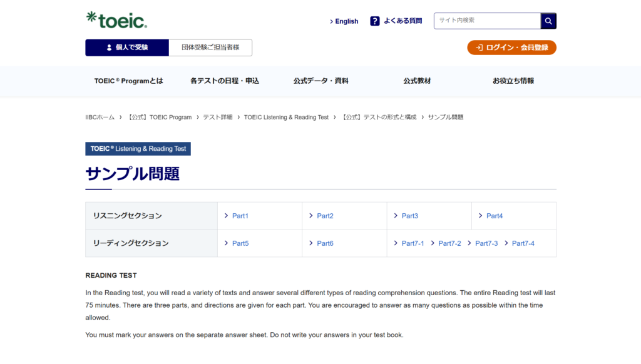Image resolution: width=641 pixels, height=364 pixels.
Task: Click the chevron icon before English
Action: tap(331, 21)
